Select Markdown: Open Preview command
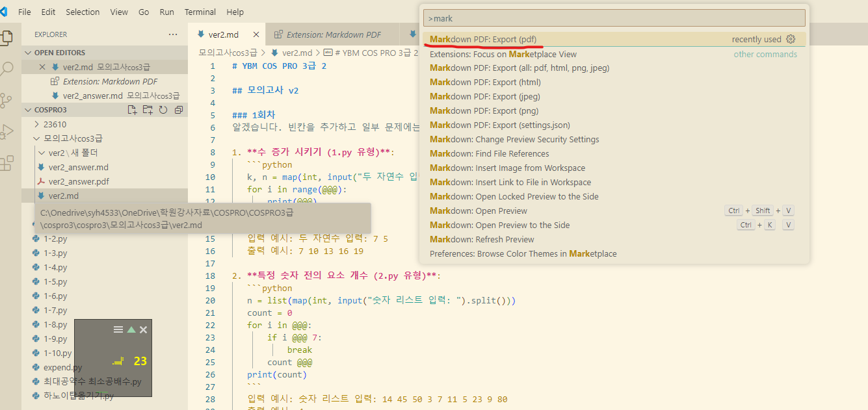This screenshot has height=410, width=868. (x=614, y=211)
